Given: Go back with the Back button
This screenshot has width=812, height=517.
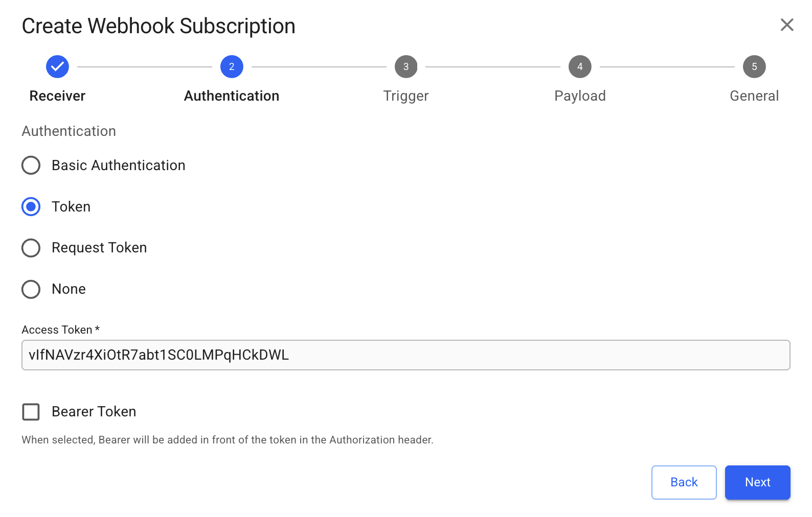Looking at the screenshot, I should (684, 482).
